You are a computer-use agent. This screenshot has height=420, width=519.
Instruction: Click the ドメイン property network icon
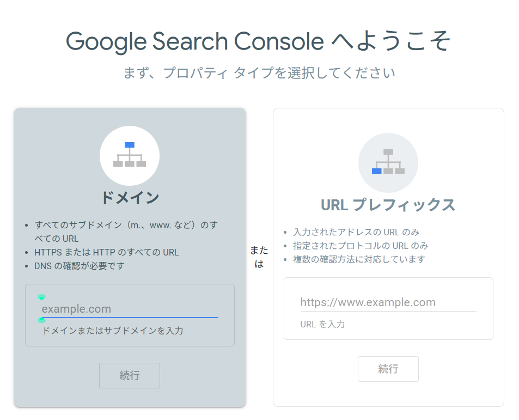click(130, 155)
